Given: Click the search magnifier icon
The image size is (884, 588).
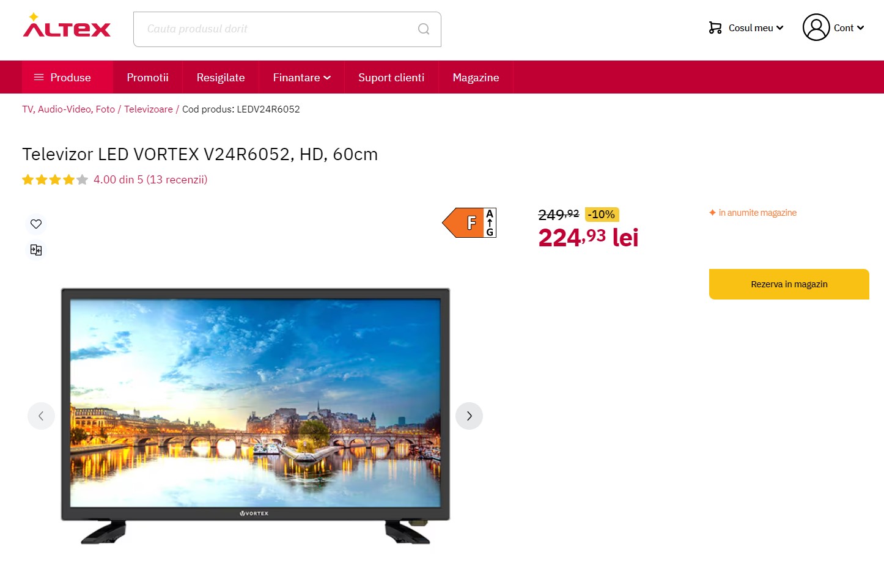Looking at the screenshot, I should 424,29.
